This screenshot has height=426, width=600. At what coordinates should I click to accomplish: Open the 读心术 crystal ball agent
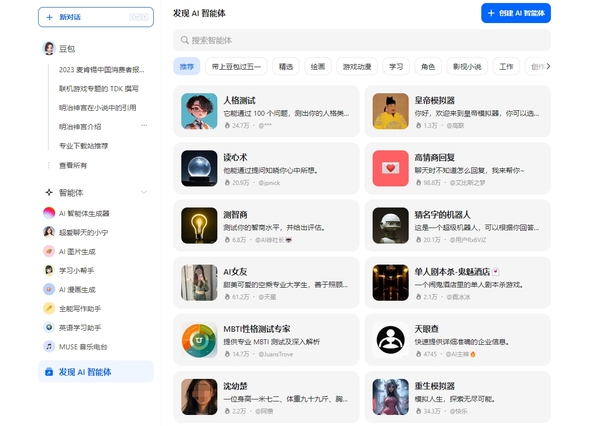click(200, 168)
